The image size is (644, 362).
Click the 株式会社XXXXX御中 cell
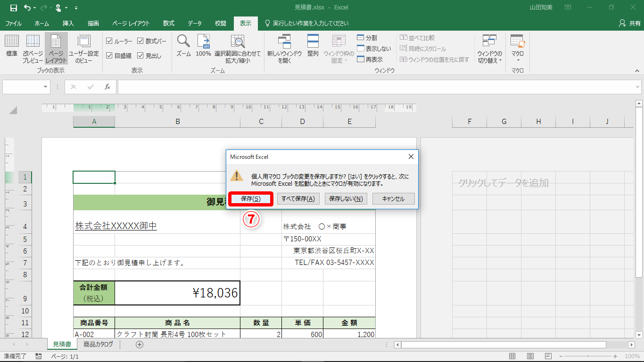(94, 226)
